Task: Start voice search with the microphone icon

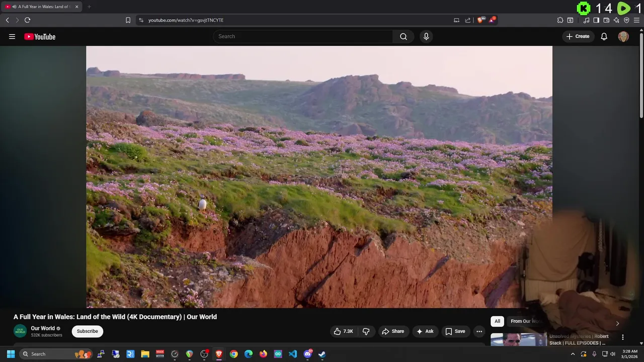Action: (426, 36)
